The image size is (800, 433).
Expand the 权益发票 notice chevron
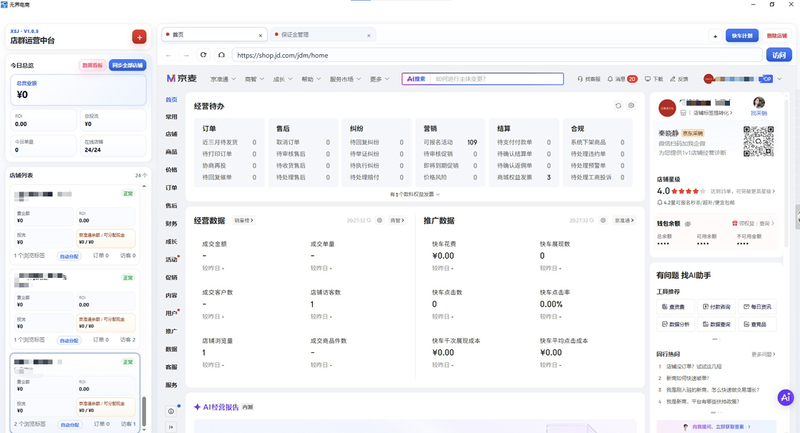(438, 194)
